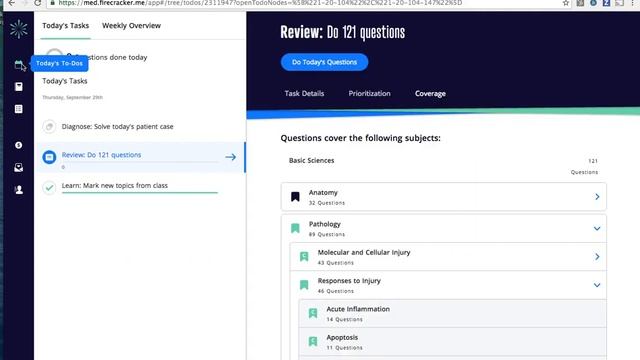Toggle the Review task status circle
The image size is (640, 360).
click(49, 157)
